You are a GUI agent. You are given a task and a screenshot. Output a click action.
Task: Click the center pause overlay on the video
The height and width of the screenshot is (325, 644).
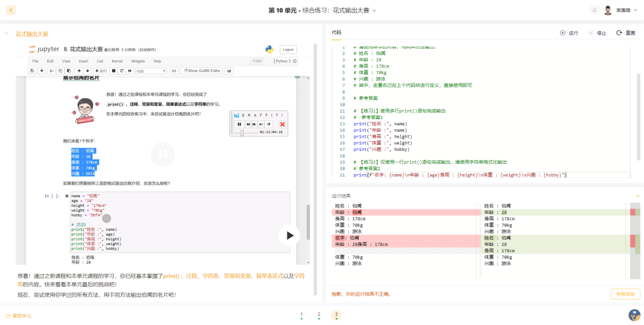(x=163, y=154)
